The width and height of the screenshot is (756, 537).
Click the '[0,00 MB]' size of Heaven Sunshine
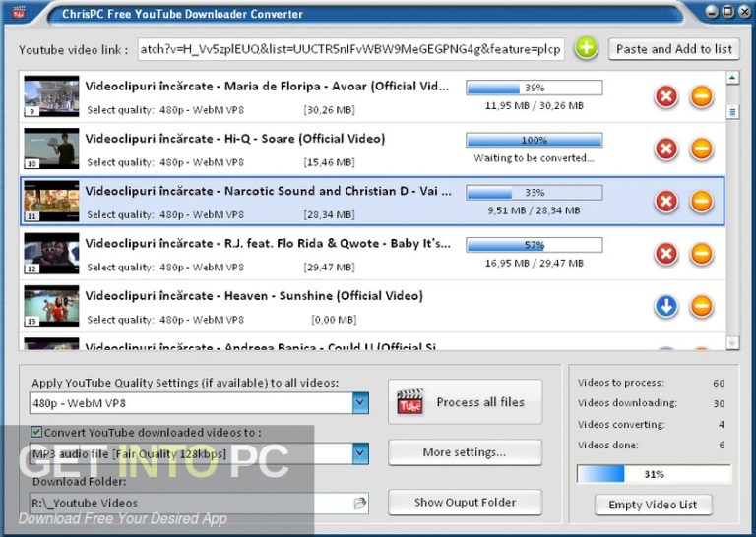click(334, 320)
